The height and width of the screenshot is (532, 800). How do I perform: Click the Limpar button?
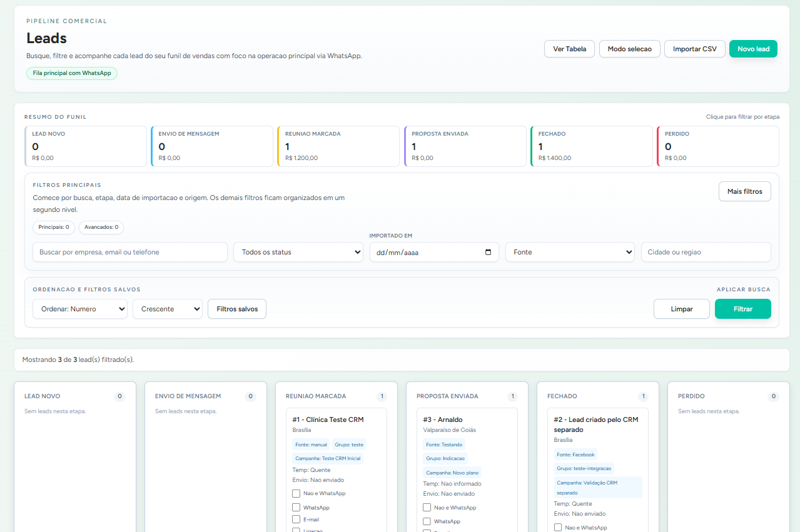point(682,309)
